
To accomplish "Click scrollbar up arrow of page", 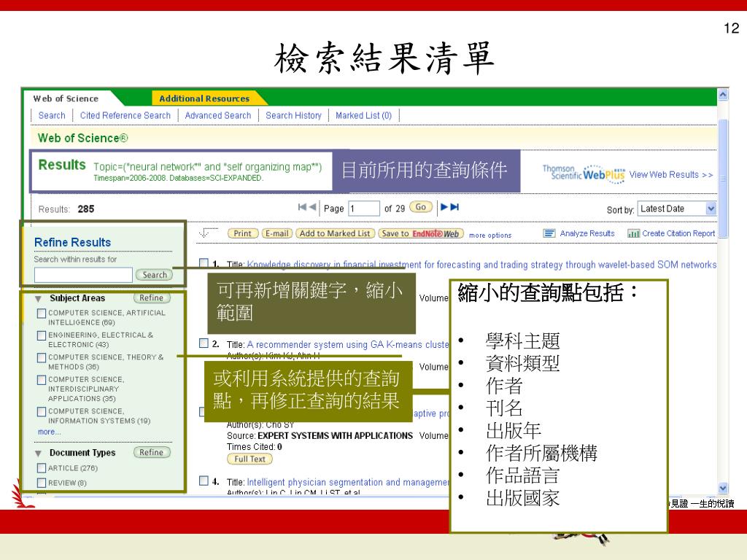I will [723, 95].
